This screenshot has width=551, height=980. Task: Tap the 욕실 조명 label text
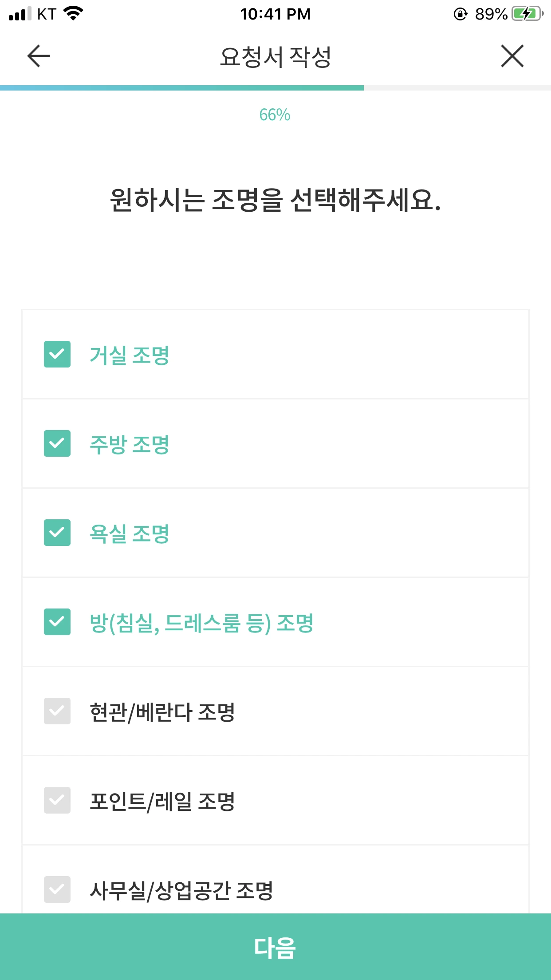(x=130, y=533)
